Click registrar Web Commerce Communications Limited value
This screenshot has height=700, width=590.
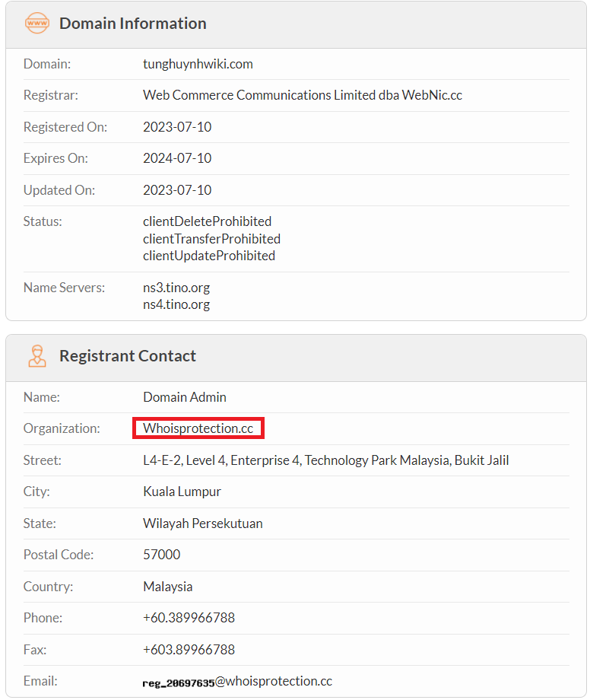(x=303, y=95)
